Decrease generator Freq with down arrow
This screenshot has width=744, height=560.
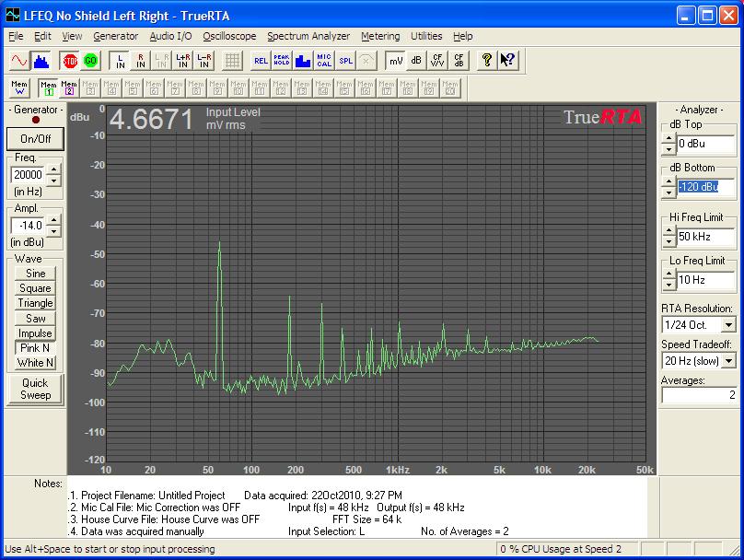(53, 180)
